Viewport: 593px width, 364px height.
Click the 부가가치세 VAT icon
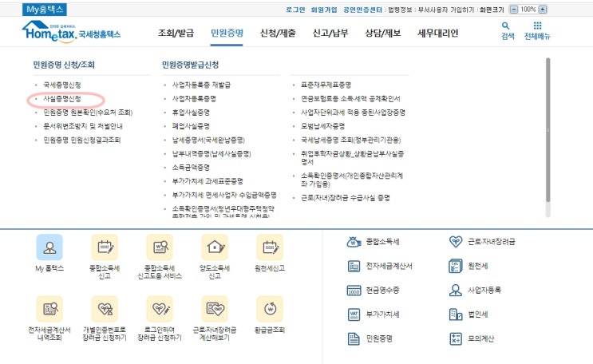pyautogui.click(x=354, y=315)
